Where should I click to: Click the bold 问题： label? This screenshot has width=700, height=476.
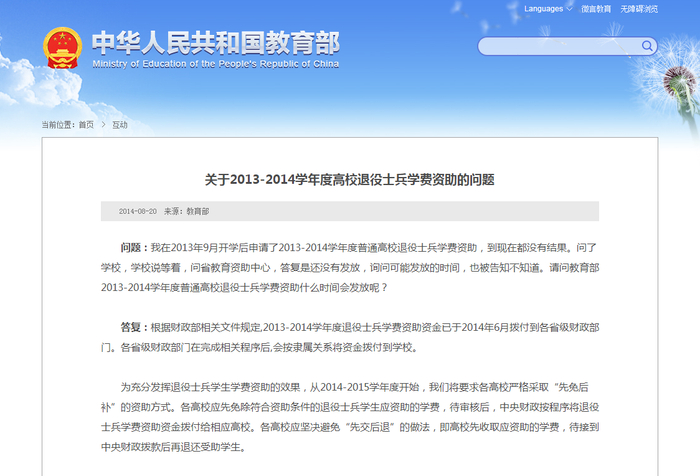(x=134, y=247)
